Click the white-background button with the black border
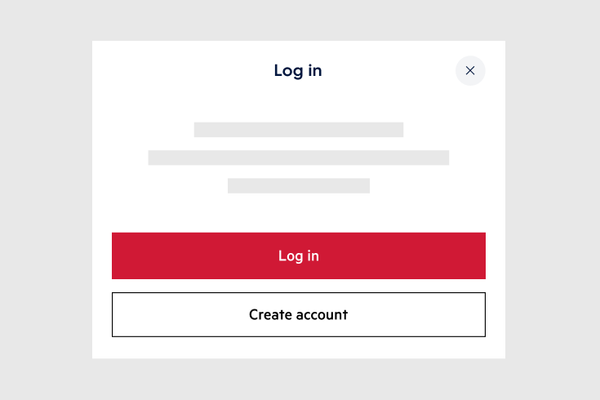This screenshot has width=600, height=400. click(x=298, y=314)
